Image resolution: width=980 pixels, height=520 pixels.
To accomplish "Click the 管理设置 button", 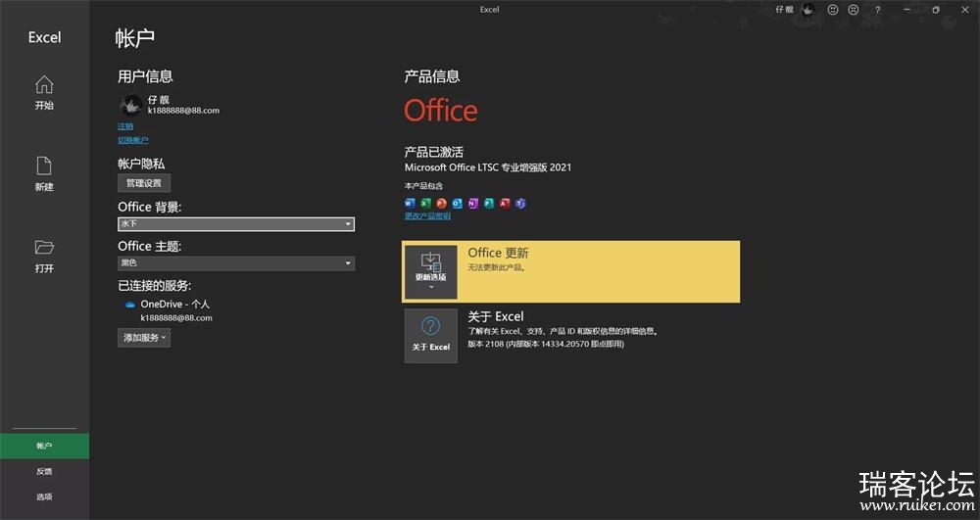I will tap(144, 183).
